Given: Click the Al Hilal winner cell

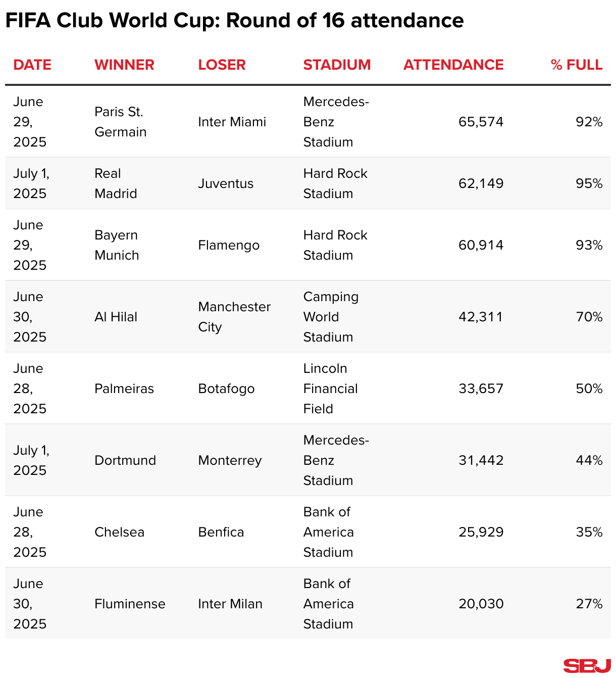Looking at the screenshot, I should click(116, 317).
